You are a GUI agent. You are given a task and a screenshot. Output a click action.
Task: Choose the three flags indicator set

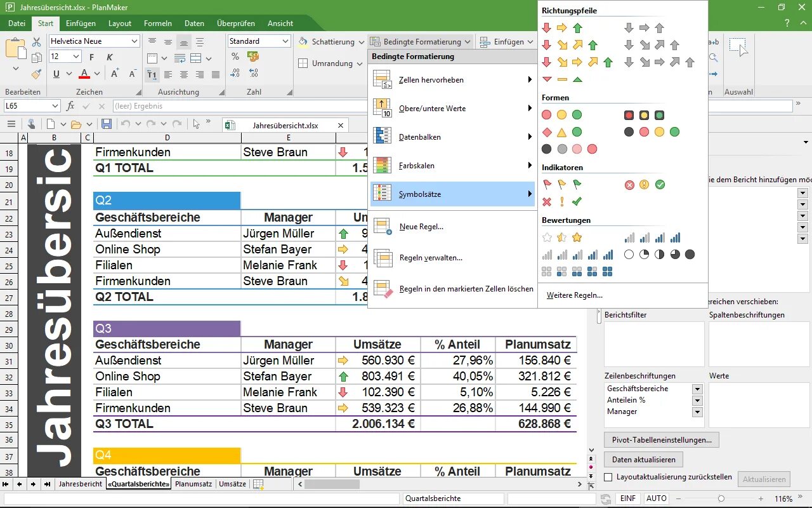[x=562, y=185]
